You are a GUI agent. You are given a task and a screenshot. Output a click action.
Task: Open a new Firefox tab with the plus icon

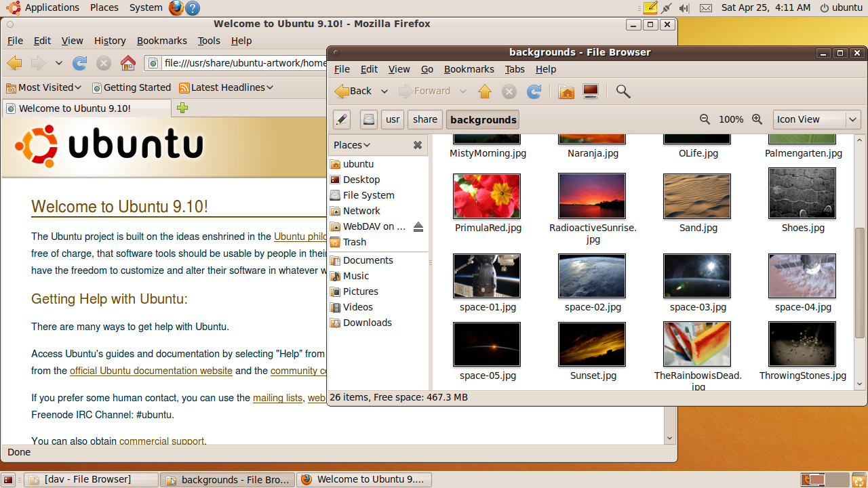click(x=182, y=108)
